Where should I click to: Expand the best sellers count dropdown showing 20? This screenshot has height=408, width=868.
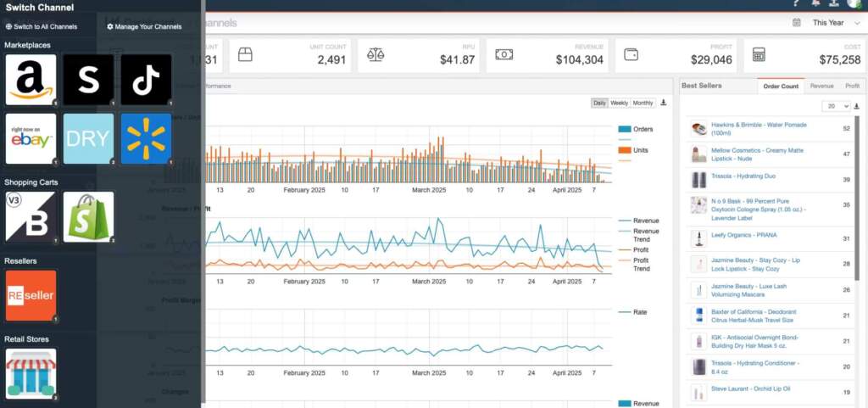tap(837, 106)
